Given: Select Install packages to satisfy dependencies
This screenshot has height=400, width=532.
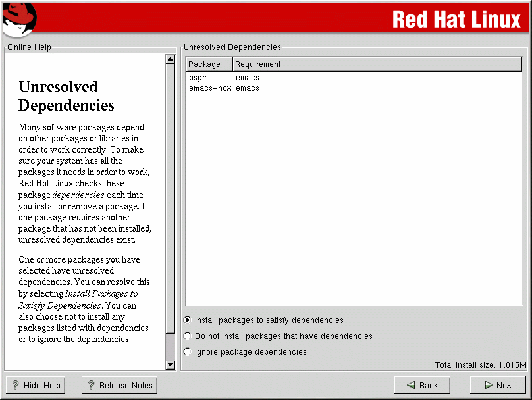Looking at the screenshot, I should tap(188, 320).
